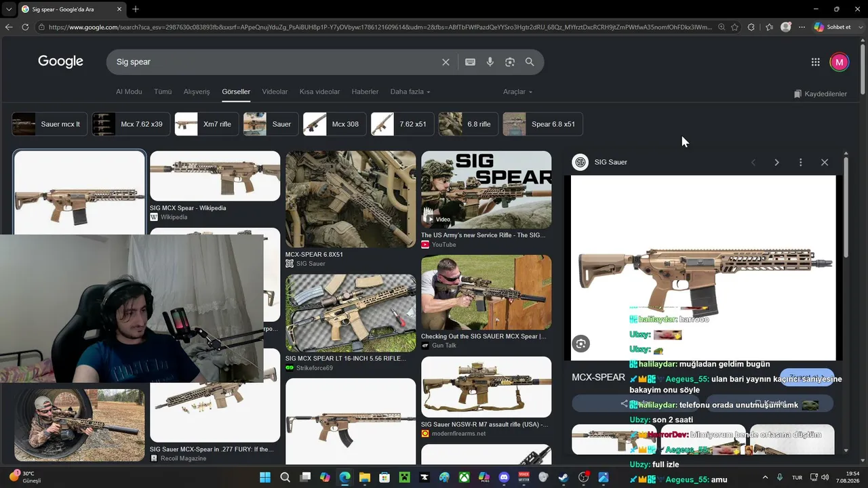Click the browser address bar URL
Viewport: 868px width, 488px height.
coord(380,27)
